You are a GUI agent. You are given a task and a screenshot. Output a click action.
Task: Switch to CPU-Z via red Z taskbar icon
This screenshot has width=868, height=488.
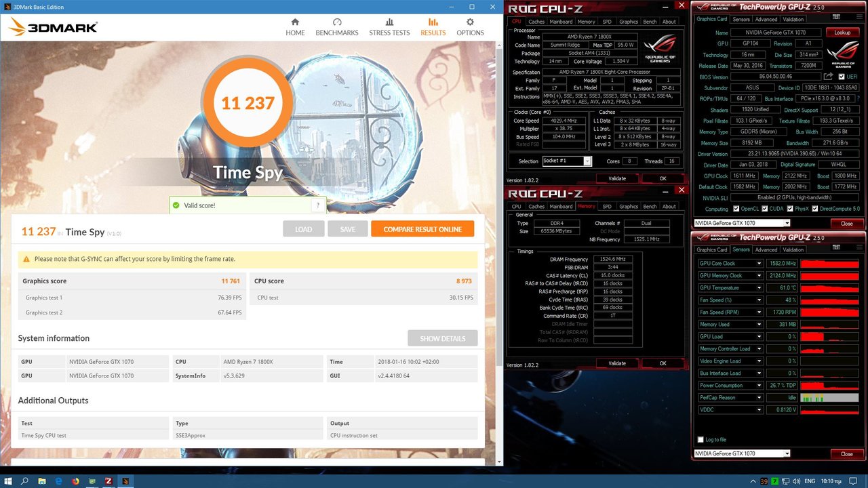108,481
